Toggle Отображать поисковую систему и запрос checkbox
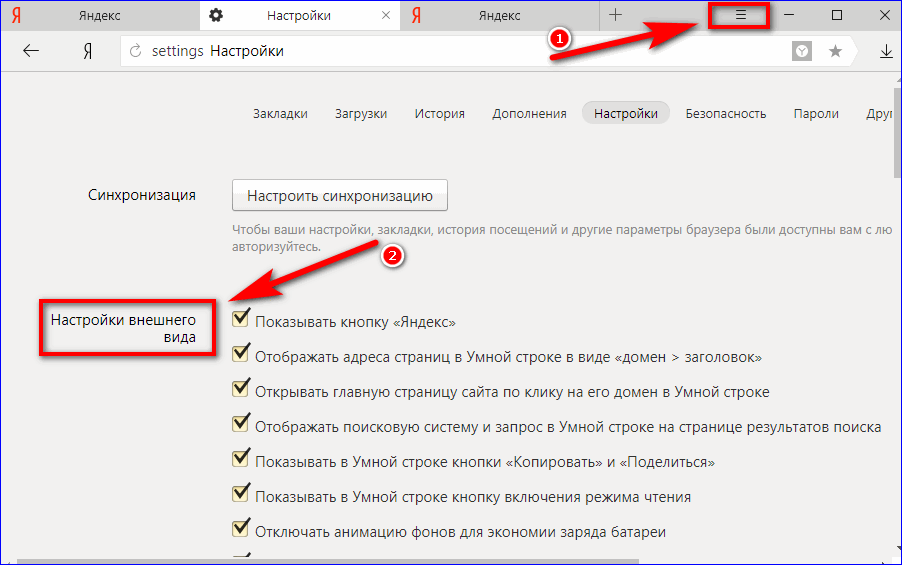This screenshot has width=902, height=565. [x=241, y=423]
